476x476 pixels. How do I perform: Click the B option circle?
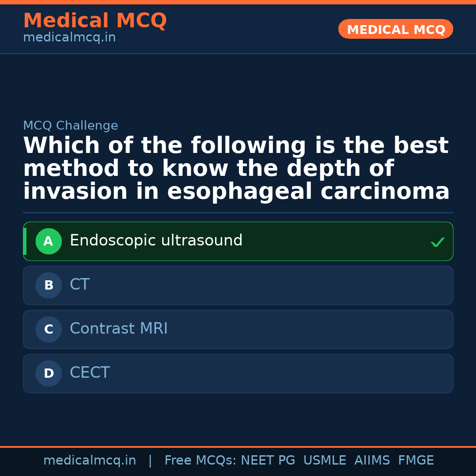coord(48,286)
